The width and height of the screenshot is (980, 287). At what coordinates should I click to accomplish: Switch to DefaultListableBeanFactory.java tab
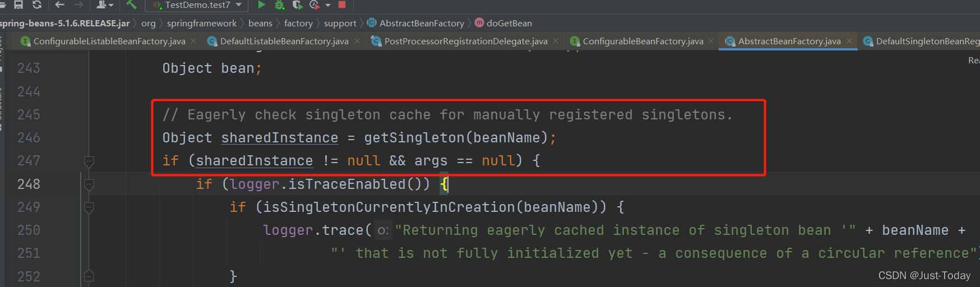(x=284, y=41)
